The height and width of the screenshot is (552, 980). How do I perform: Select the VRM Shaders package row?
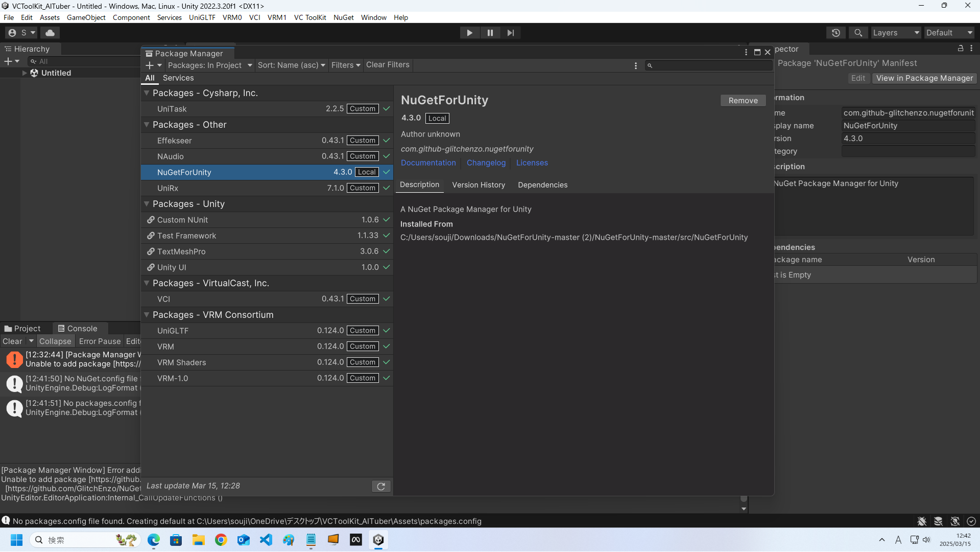[267, 362]
